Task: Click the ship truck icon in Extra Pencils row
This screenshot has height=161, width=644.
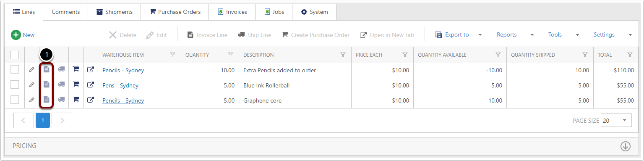Action: (62, 69)
